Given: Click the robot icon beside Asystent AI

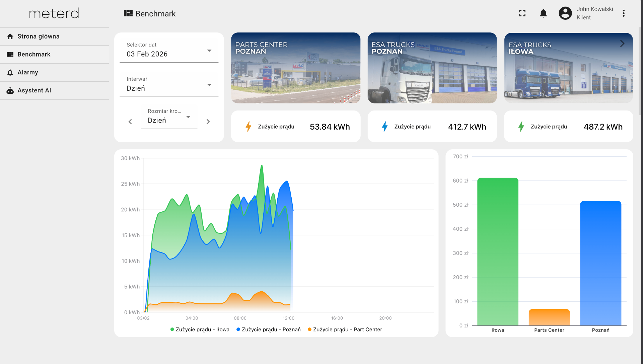Looking at the screenshot, I should click(10, 90).
